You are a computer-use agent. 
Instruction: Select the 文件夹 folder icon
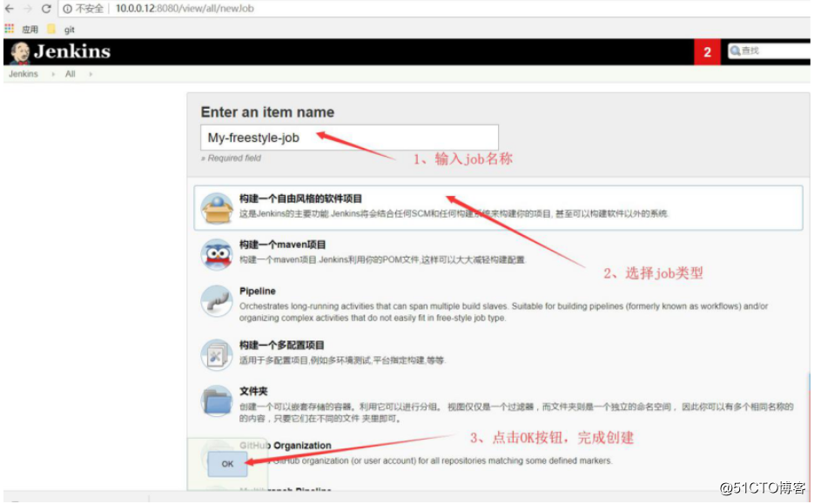(x=217, y=400)
